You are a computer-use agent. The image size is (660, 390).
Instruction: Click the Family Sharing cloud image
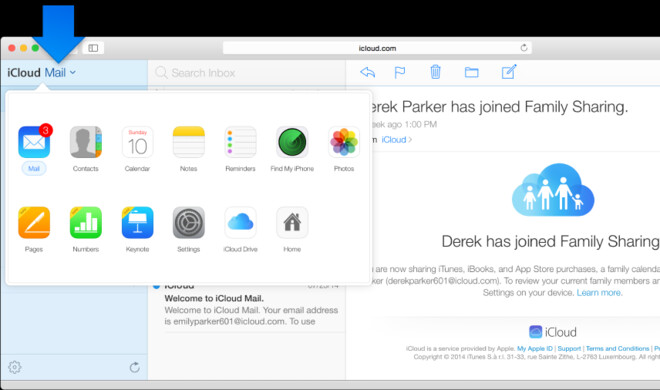click(553, 190)
